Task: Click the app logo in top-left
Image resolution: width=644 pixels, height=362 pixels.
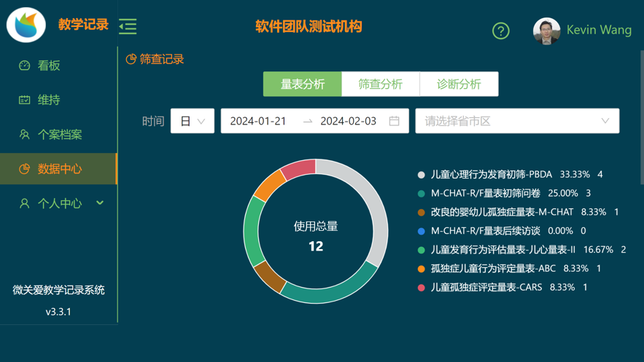Action: (x=26, y=25)
